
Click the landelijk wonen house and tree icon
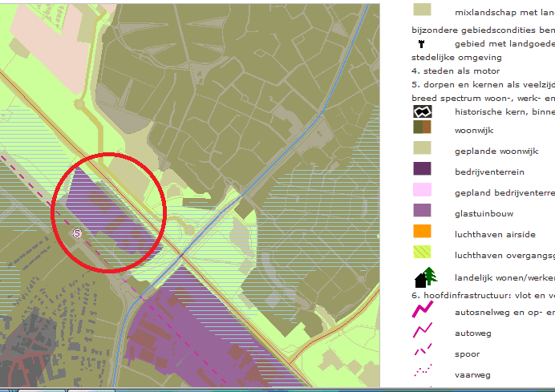point(425,277)
